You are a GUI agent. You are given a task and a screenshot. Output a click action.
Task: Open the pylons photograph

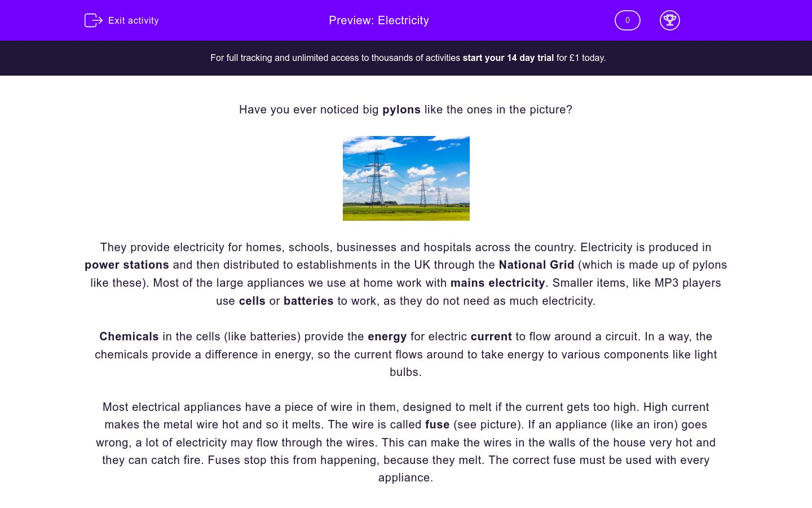[x=406, y=178]
